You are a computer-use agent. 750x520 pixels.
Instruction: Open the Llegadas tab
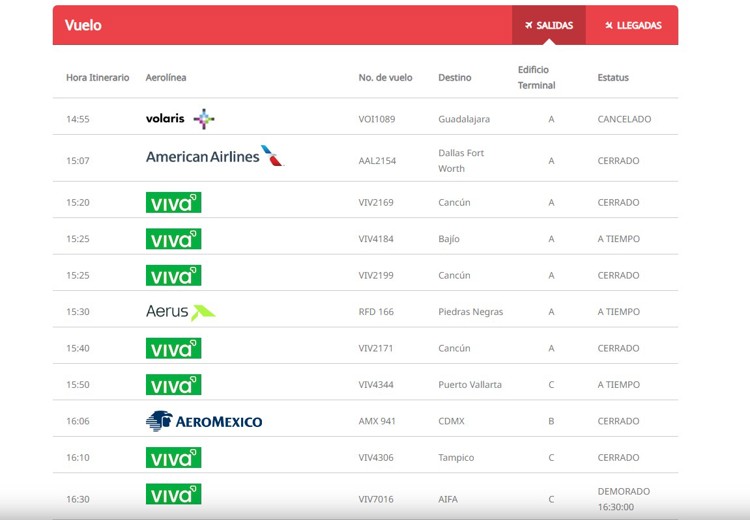pyautogui.click(x=632, y=25)
